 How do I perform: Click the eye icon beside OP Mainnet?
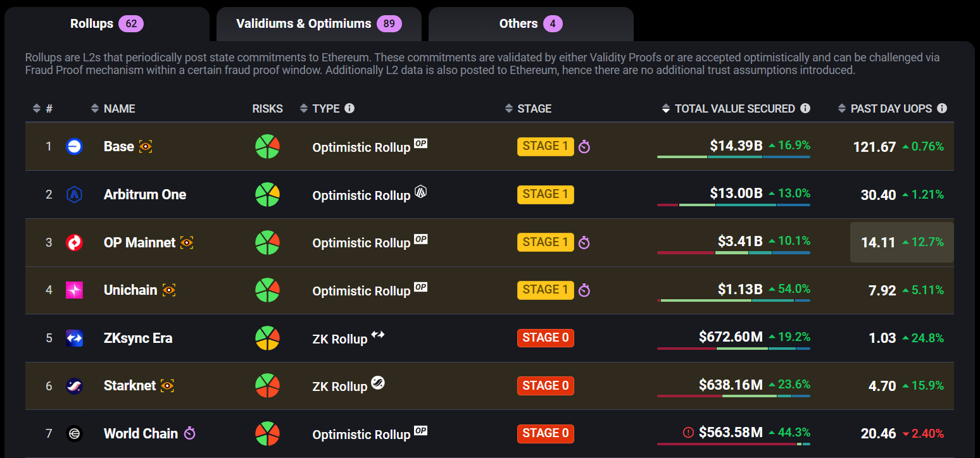coord(187,242)
